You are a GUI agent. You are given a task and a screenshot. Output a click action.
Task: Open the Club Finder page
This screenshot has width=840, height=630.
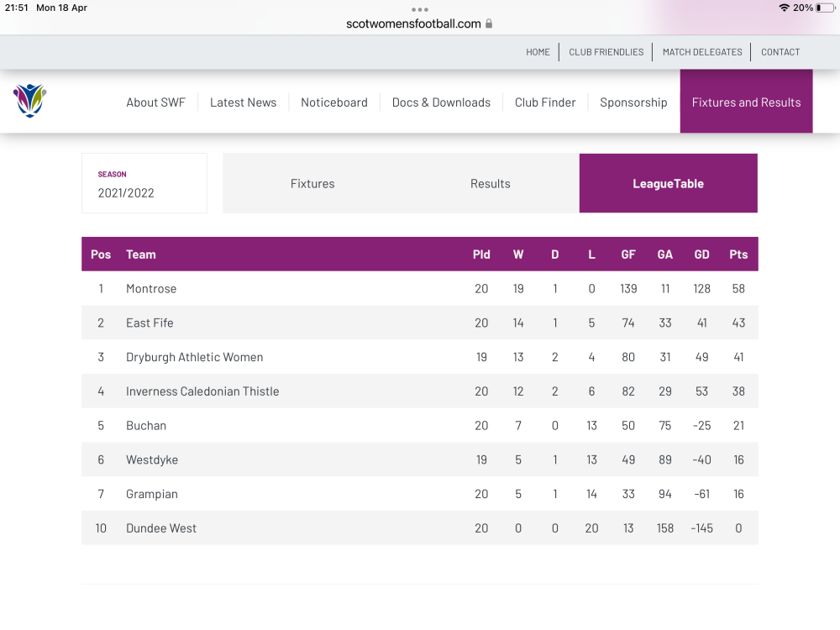(x=545, y=102)
